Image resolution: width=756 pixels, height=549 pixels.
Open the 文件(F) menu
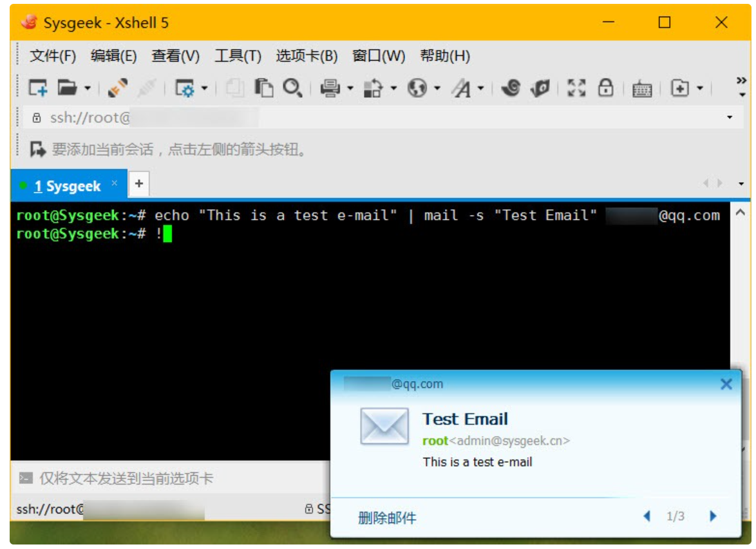click(53, 56)
